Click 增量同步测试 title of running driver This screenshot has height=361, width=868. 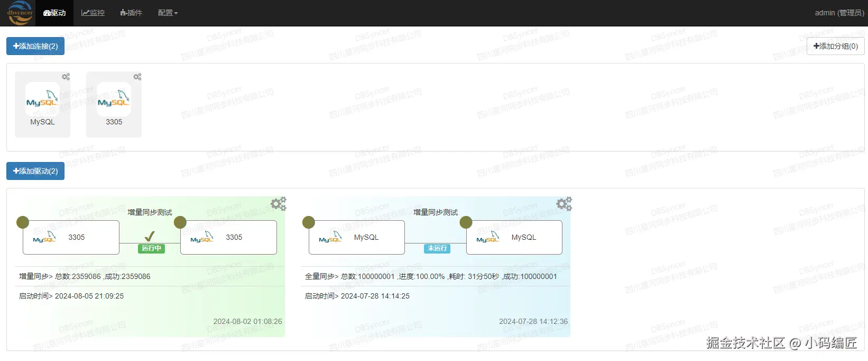coord(150,212)
